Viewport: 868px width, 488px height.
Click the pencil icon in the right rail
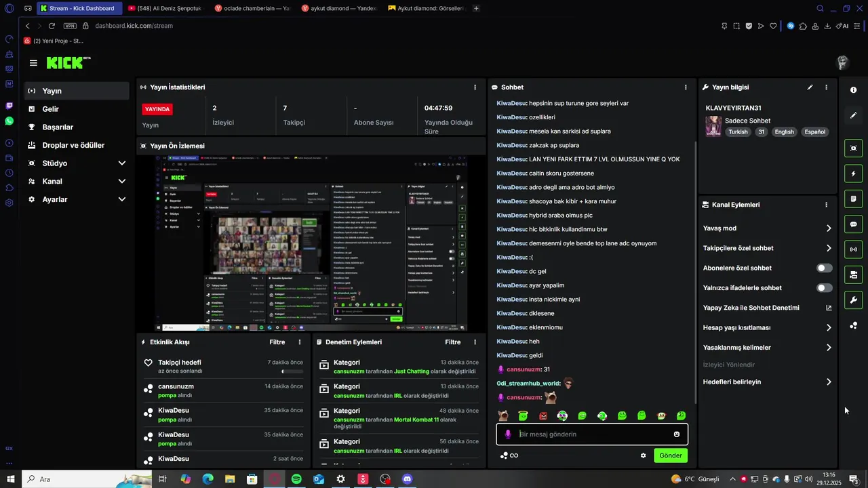[x=853, y=115]
